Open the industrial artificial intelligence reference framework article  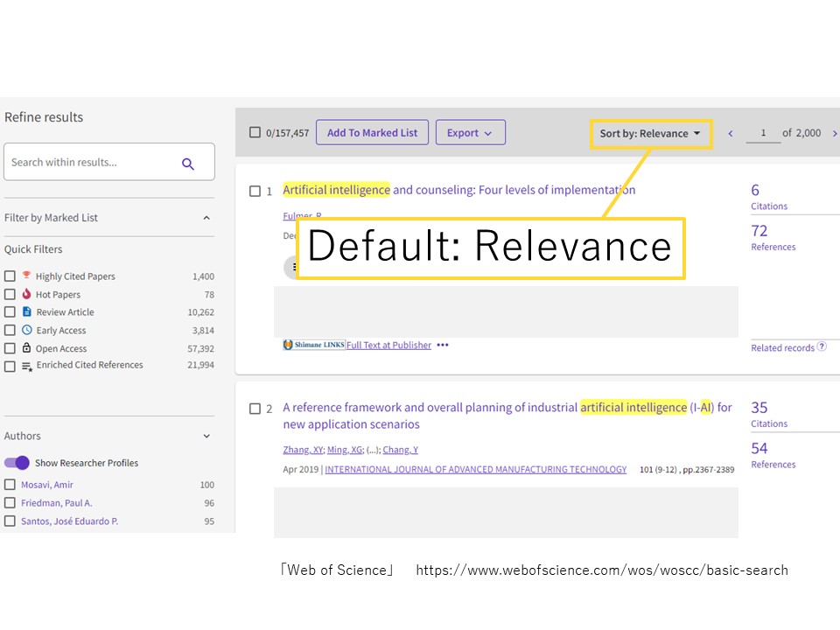[507, 416]
